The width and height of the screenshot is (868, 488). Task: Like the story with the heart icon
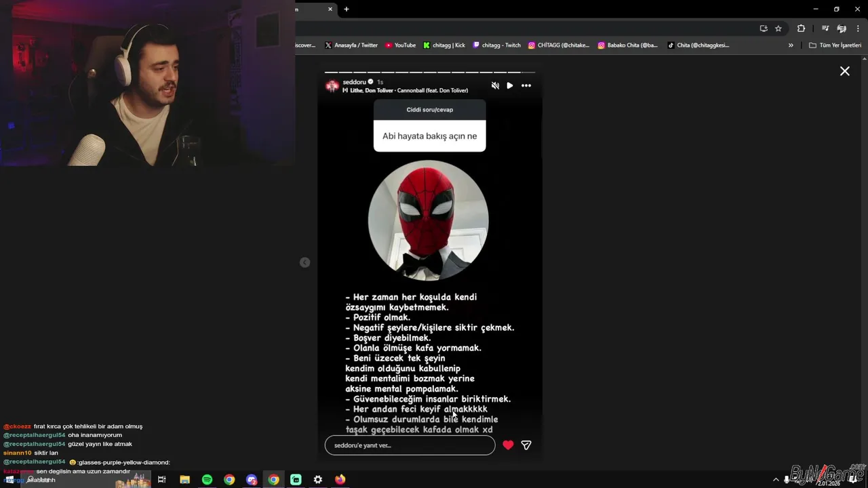click(x=508, y=445)
